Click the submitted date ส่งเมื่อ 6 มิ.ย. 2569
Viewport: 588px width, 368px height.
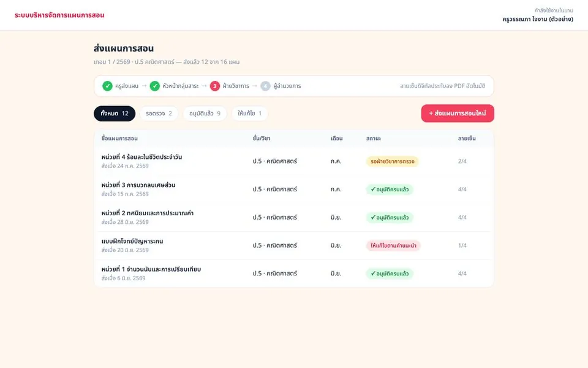[123, 278]
